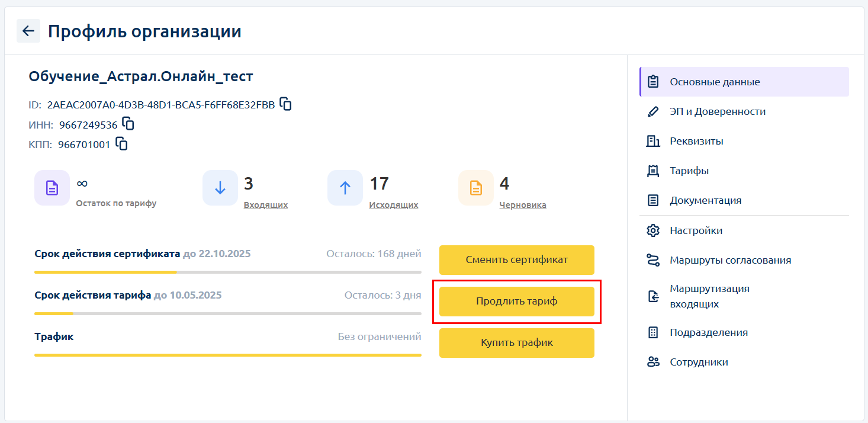Click the Без ограничений text
The width and height of the screenshot is (868, 423).
380,337
